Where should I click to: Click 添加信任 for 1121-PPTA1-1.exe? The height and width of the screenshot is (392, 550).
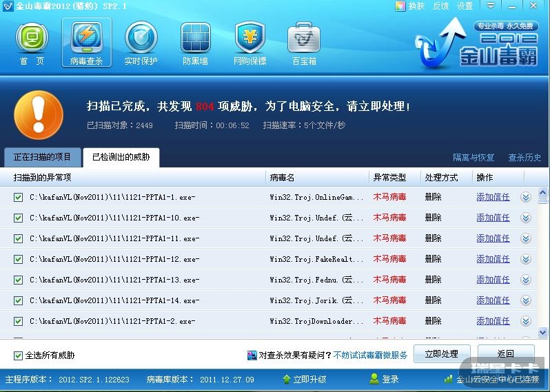tap(493, 197)
